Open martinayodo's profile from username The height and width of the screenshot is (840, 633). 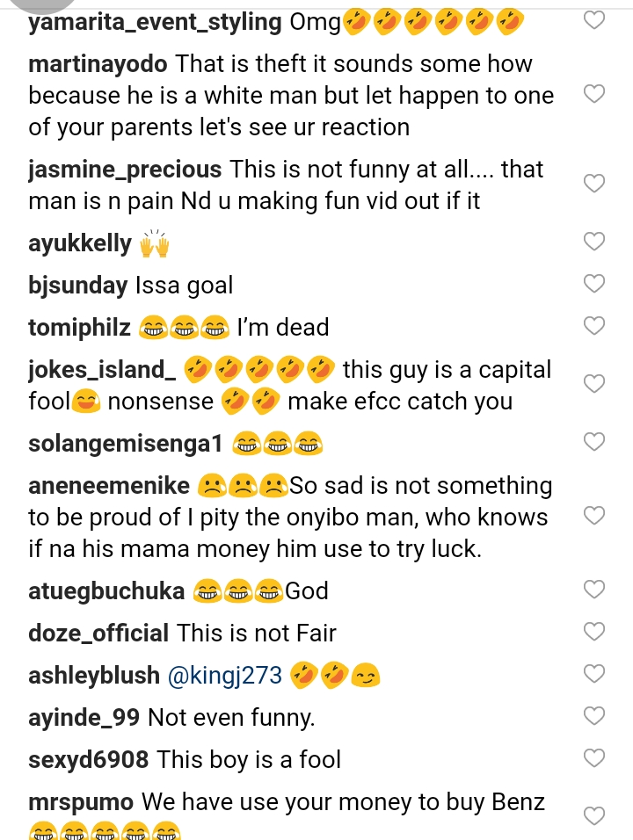point(98,65)
